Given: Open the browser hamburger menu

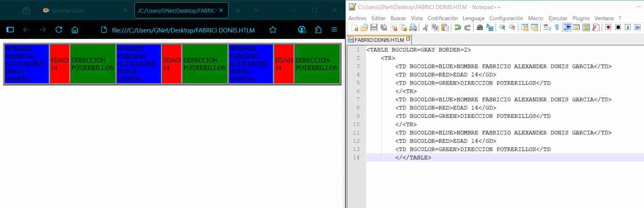Looking at the screenshot, I should (x=334, y=30).
